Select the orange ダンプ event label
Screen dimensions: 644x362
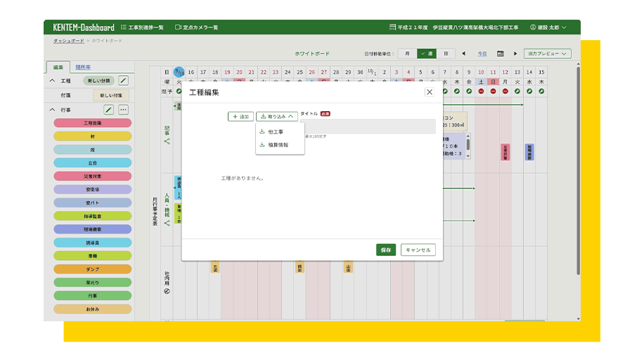pos(92,269)
